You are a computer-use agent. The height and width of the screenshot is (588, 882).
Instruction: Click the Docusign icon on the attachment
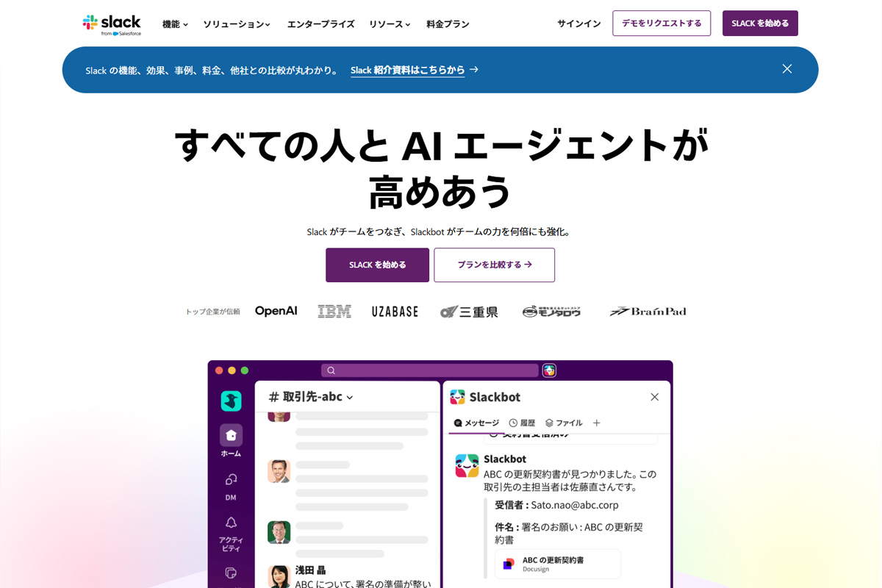coord(509,564)
